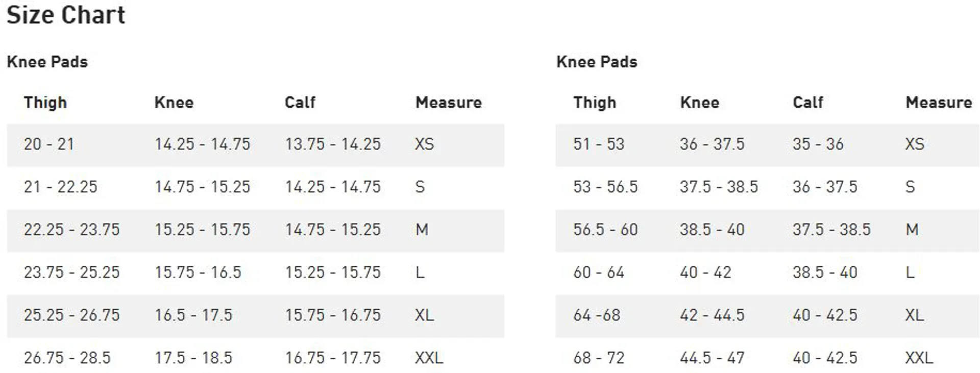Select knee range 15.75 - 16.5
Viewport: 980px width, 373px height.
point(198,272)
